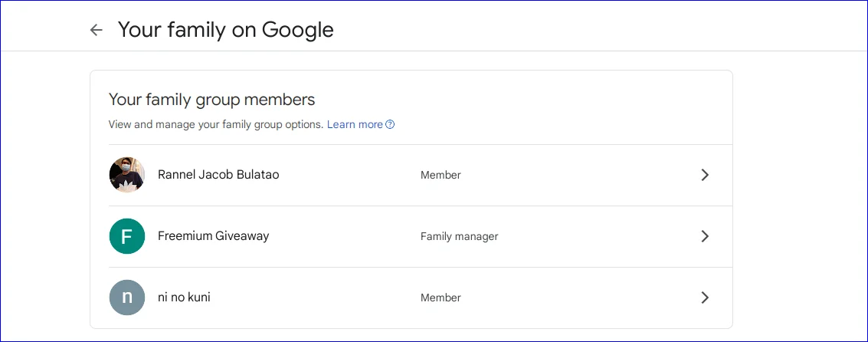
Task: Click Member label in Rannel's row
Action: 441,175
